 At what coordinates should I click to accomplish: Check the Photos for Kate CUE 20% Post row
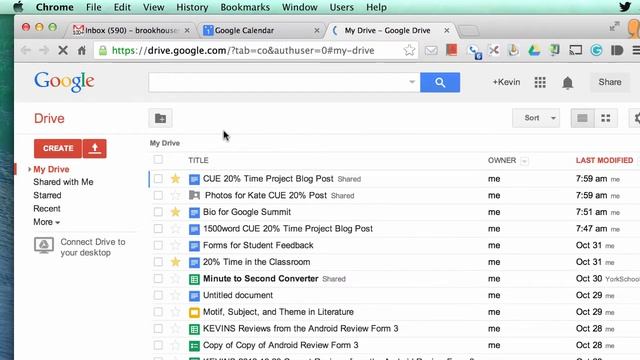coord(158,196)
